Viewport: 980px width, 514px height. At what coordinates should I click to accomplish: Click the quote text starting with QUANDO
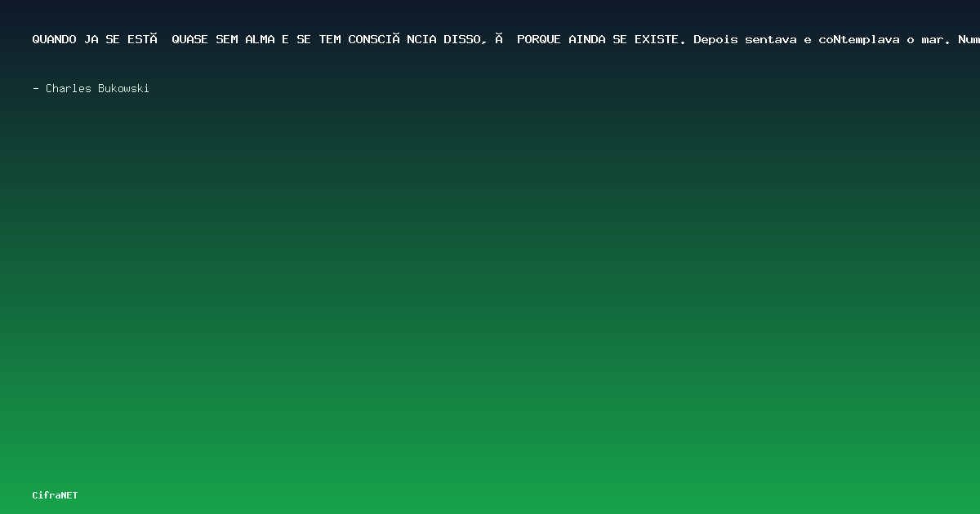point(506,39)
